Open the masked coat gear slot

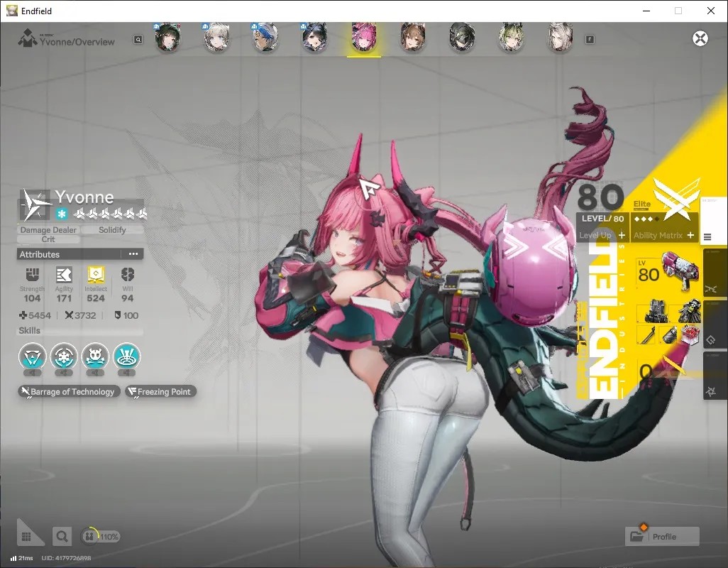tap(689, 311)
